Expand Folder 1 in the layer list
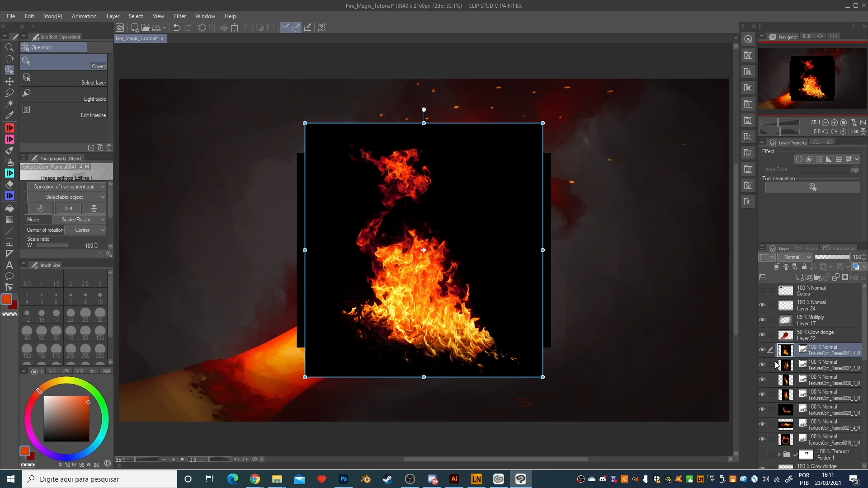 coord(779,455)
